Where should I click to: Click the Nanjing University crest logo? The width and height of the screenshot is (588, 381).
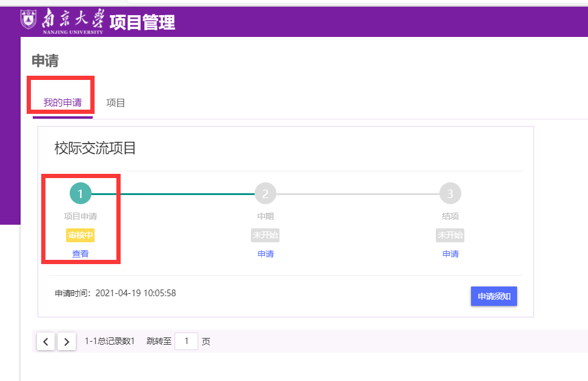click(28, 19)
